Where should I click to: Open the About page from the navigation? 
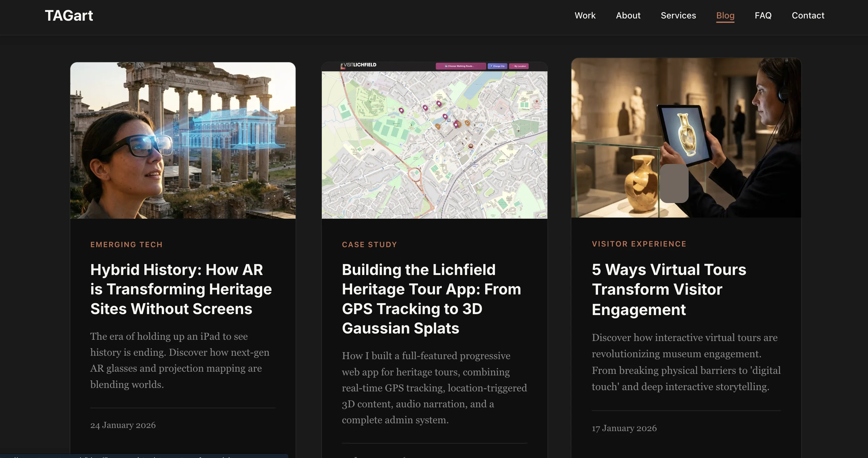[628, 16]
